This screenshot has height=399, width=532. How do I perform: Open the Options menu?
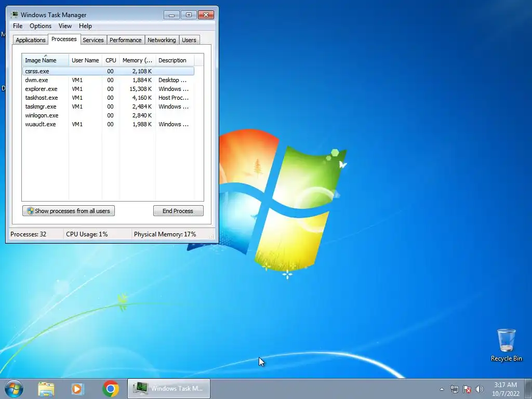[x=41, y=26]
